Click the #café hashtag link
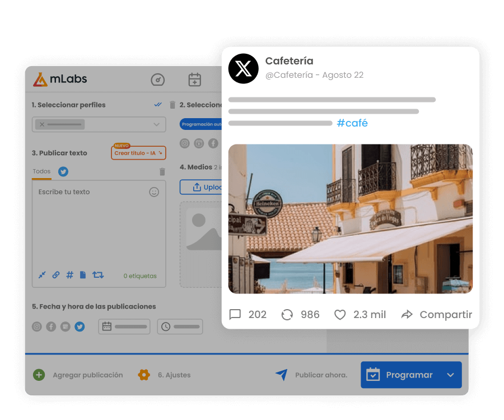Viewport: 504px width, 420px height. (352, 123)
